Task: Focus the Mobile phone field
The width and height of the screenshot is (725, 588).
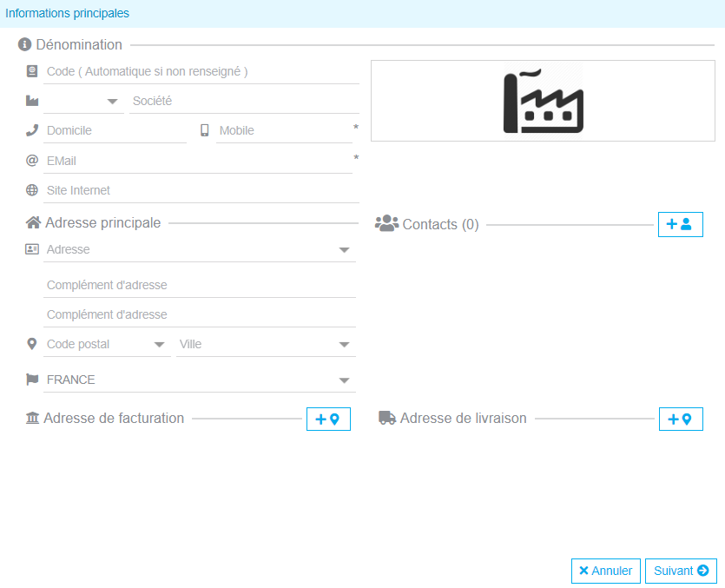Action: tap(284, 131)
